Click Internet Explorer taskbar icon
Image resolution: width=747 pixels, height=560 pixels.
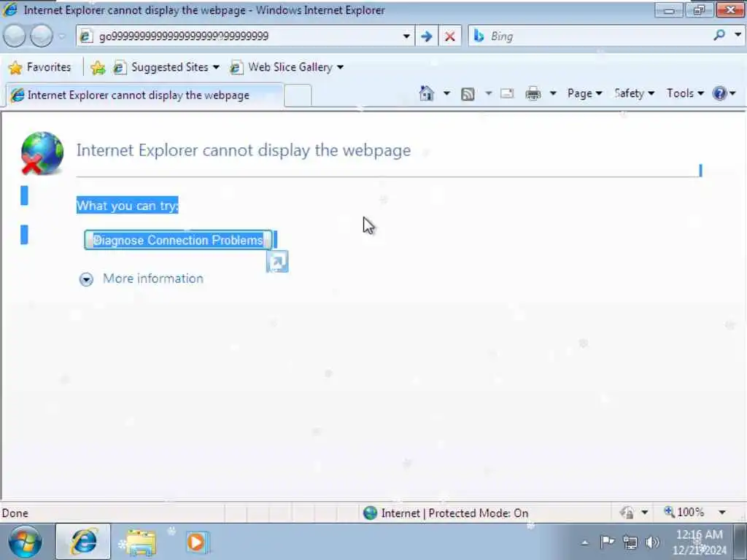(83, 542)
